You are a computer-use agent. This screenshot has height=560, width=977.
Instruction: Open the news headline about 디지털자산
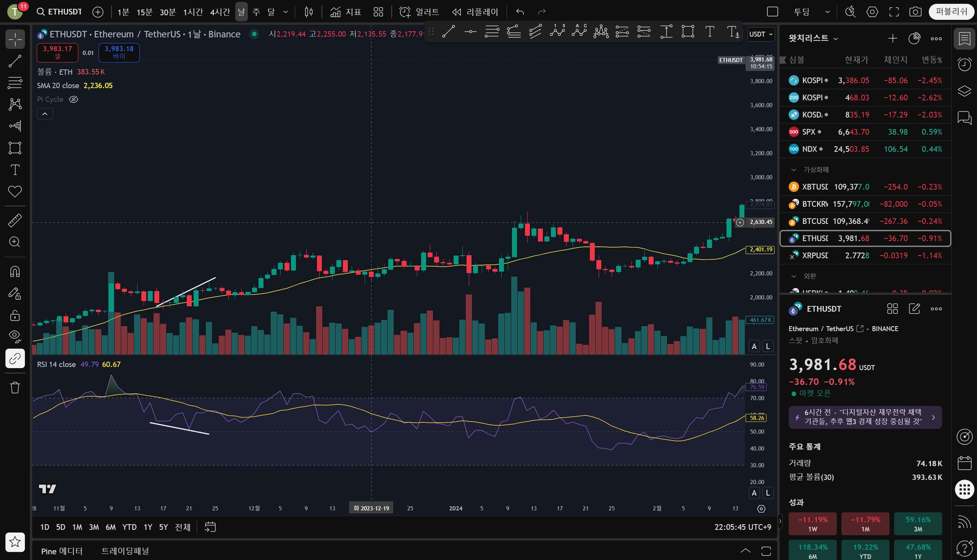(865, 417)
